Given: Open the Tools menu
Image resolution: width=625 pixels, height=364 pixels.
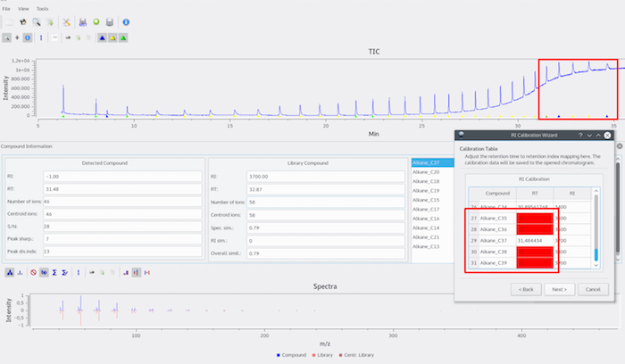Looking at the screenshot, I should point(43,8).
